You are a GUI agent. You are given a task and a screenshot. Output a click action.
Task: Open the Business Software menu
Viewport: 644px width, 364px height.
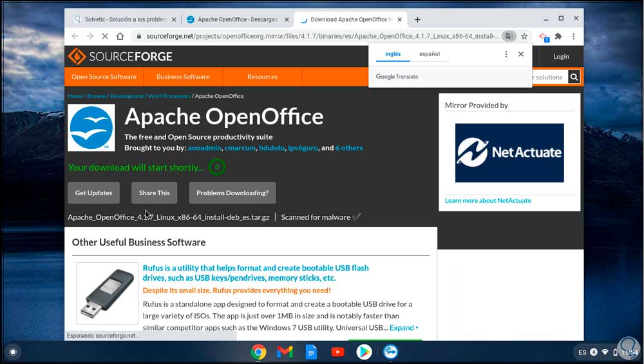(183, 77)
